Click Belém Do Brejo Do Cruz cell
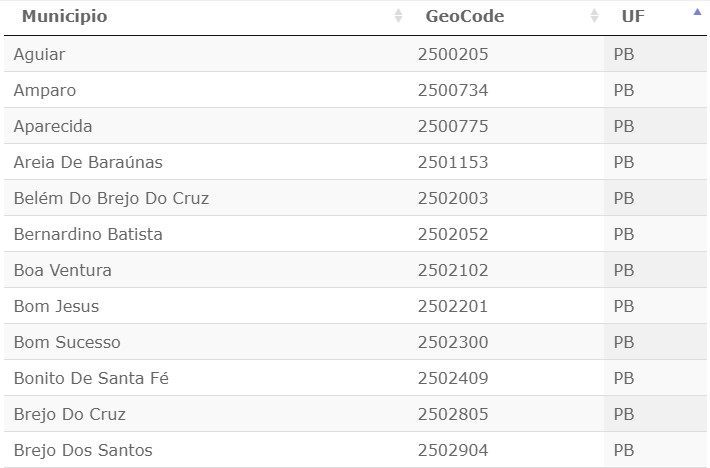 [x=111, y=198]
